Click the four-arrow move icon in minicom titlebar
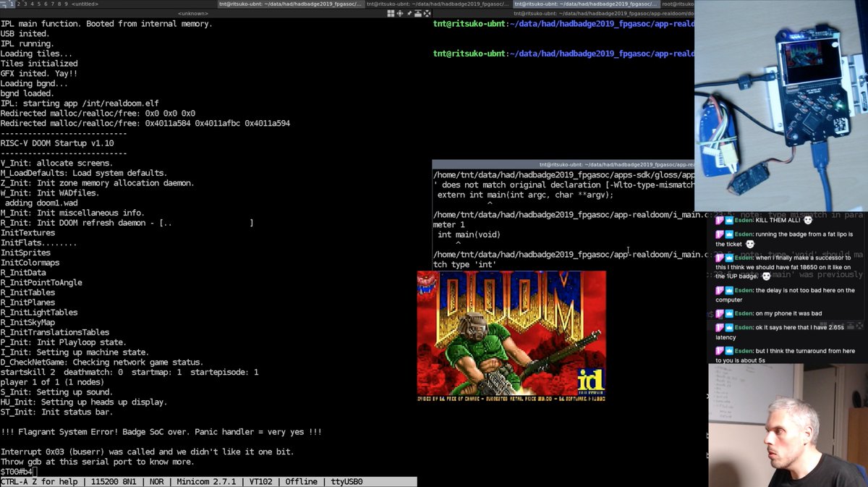 click(x=400, y=13)
